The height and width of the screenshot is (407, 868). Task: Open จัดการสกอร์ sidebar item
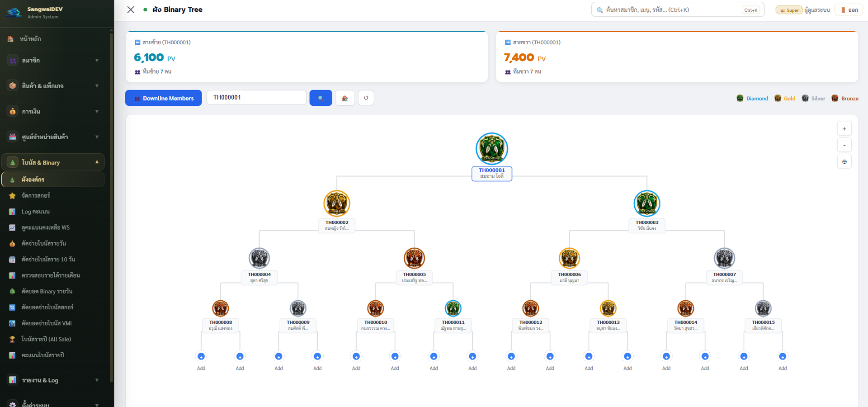point(53,195)
